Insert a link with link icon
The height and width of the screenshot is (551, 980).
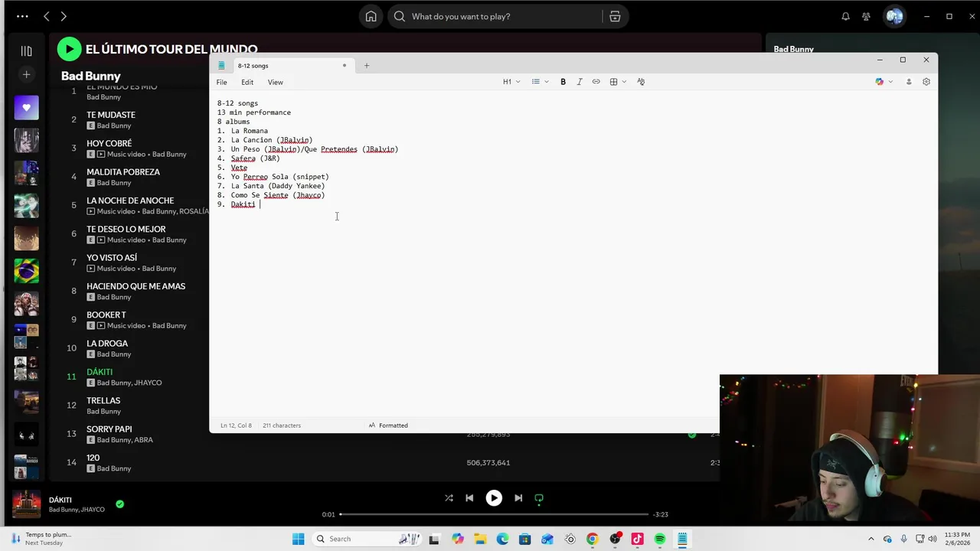point(596,82)
